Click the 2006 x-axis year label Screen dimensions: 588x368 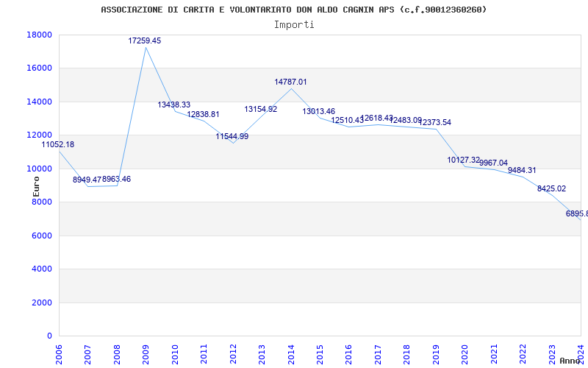pyautogui.click(x=60, y=353)
